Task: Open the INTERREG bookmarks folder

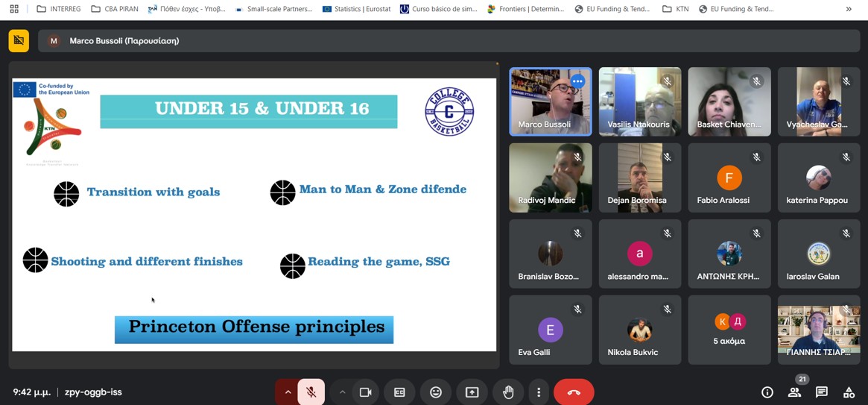Action: coord(58,9)
